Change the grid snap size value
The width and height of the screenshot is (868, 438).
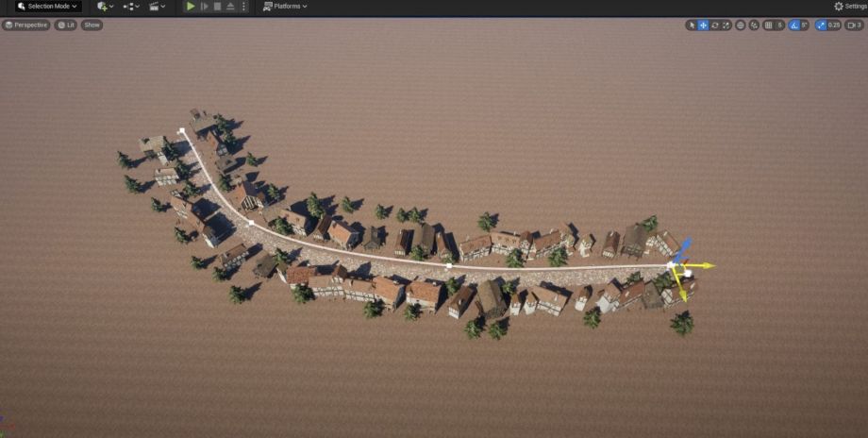pyautogui.click(x=780, y=25)
